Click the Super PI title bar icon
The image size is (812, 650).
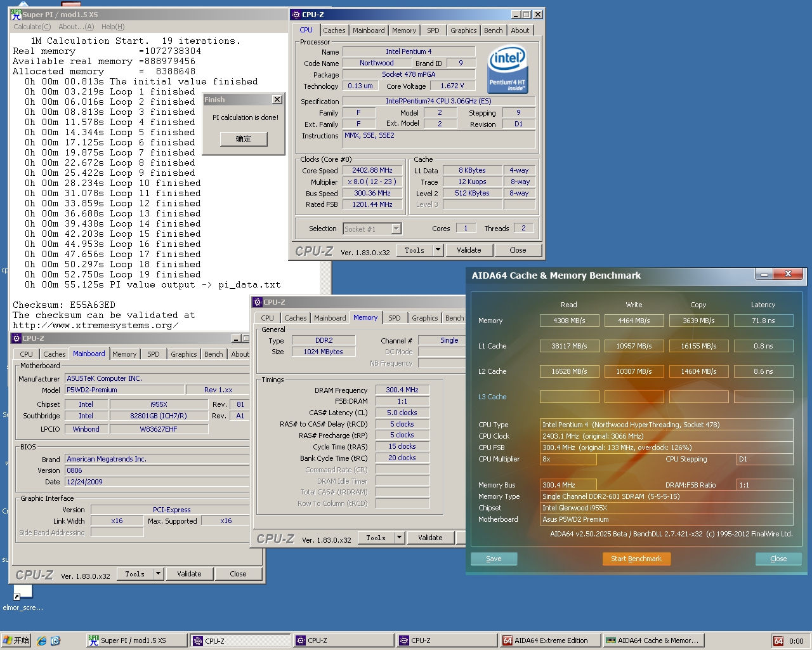click(x=16, y=14)
